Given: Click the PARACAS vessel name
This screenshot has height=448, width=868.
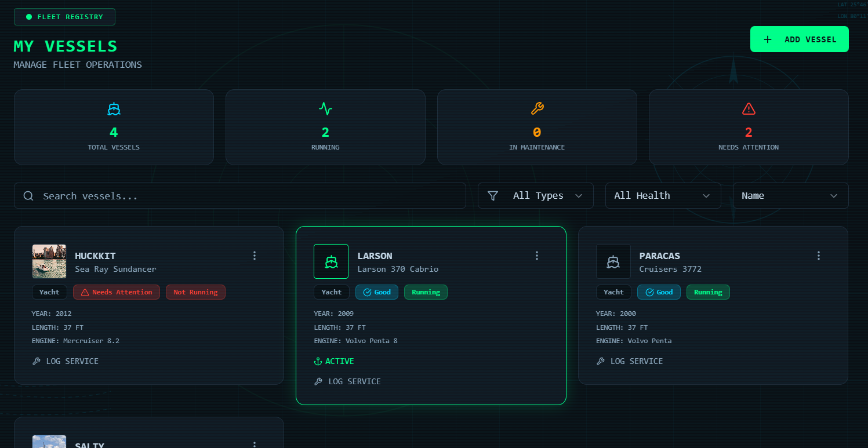Looking at the screenshot, I should (660, 256).
